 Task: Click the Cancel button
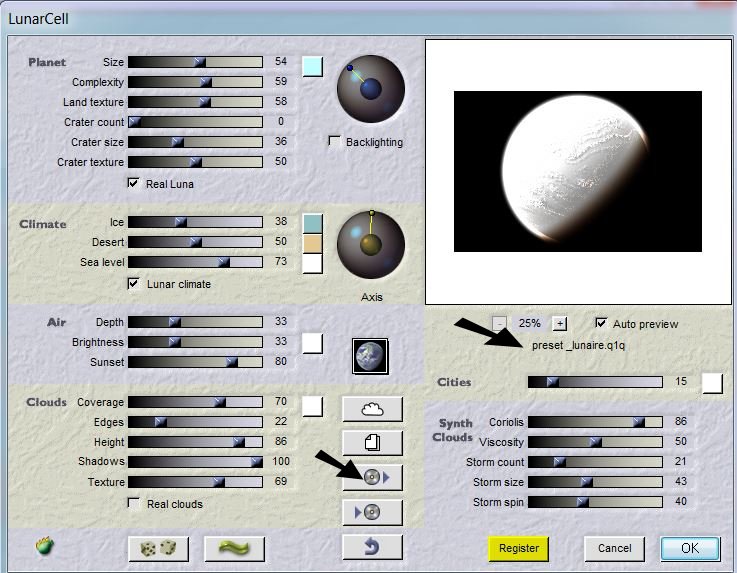pos(614,549)
